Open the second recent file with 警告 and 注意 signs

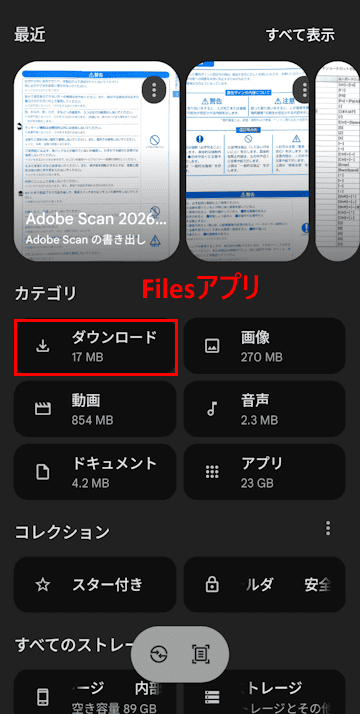point(248,161)
